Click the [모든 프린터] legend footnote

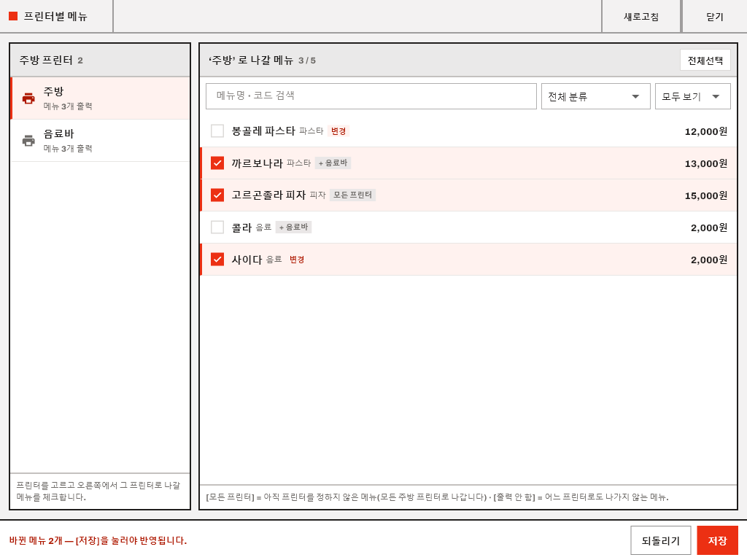click(x=438, y=497)
